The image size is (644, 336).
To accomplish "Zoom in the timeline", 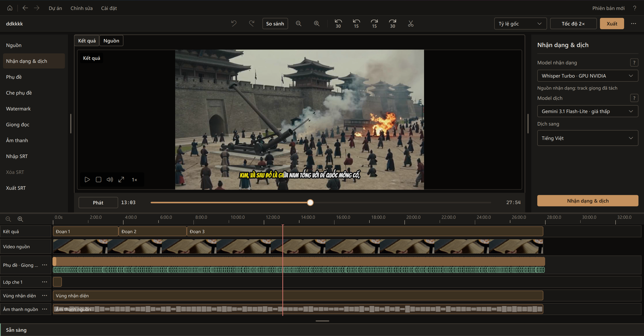I will tap(20, 219).
